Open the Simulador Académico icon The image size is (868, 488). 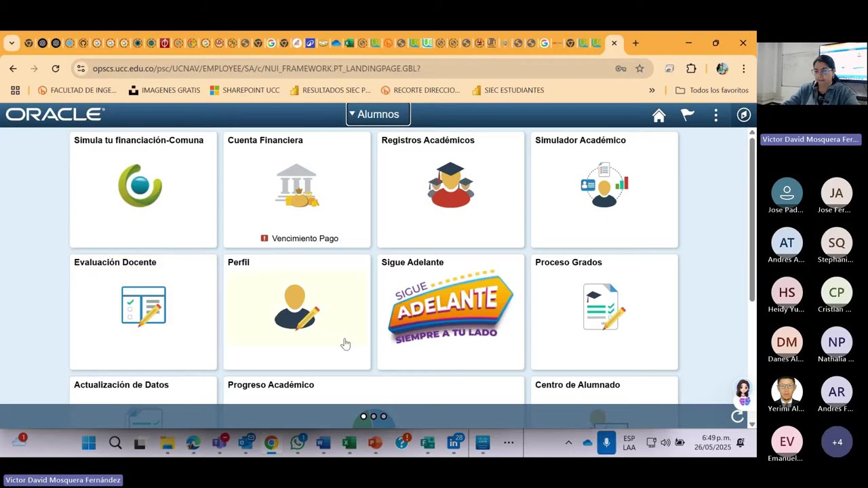pos(604,185)
